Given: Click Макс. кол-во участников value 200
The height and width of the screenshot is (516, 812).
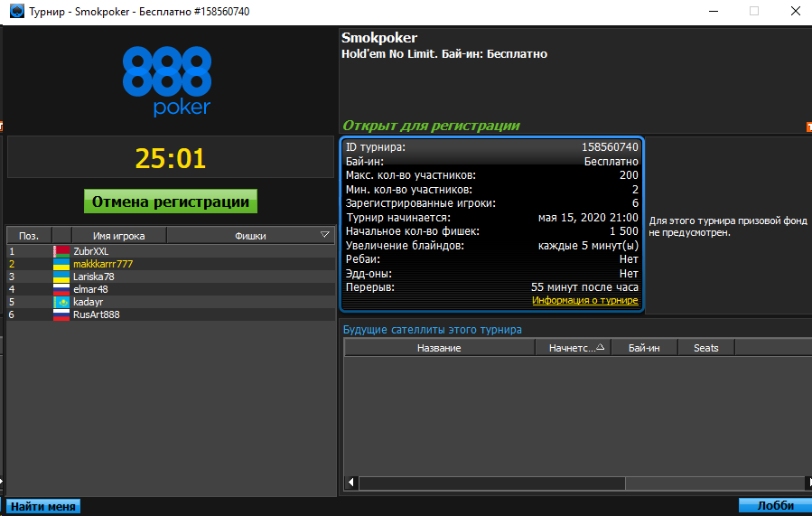Looking at the screenshot, I should (x=629, y=175).
